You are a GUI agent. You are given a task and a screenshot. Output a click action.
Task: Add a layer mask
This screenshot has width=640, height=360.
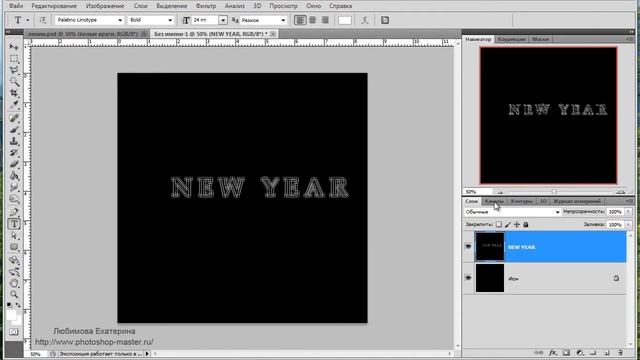pos(566,353)
